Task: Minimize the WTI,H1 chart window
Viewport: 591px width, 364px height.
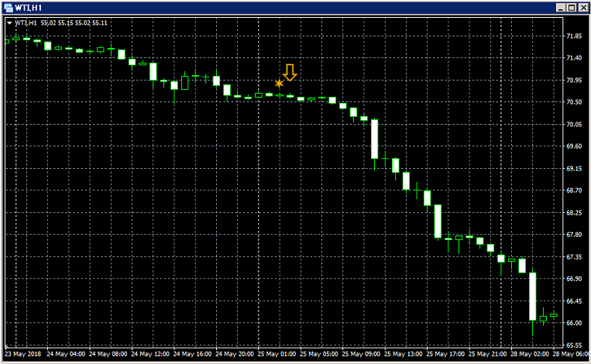Action: point(561,8)
